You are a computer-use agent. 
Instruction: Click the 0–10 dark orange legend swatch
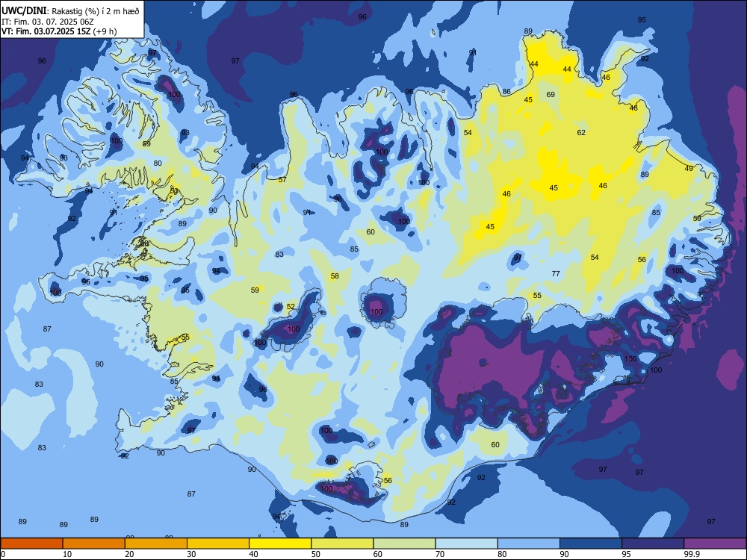(31, 544)
